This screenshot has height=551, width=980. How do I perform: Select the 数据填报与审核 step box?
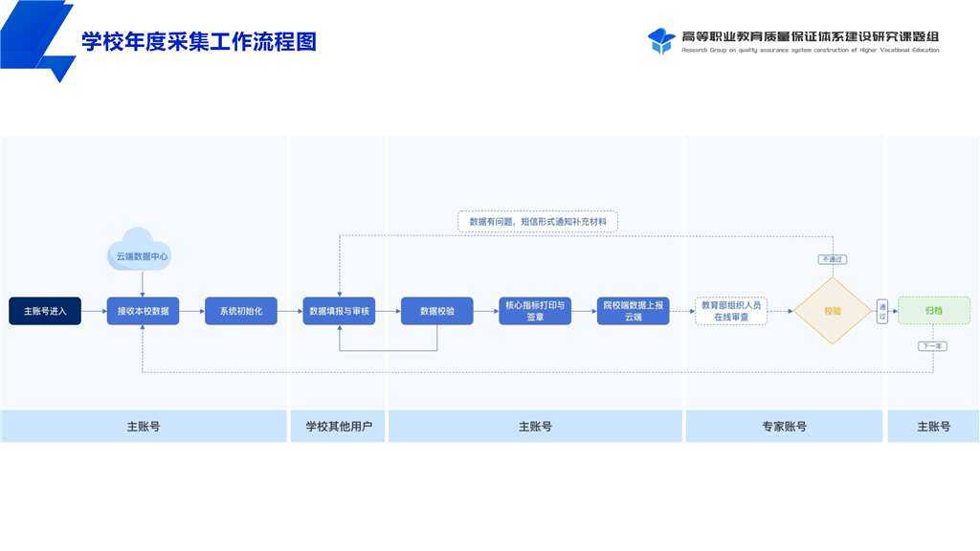pos(340,311)
